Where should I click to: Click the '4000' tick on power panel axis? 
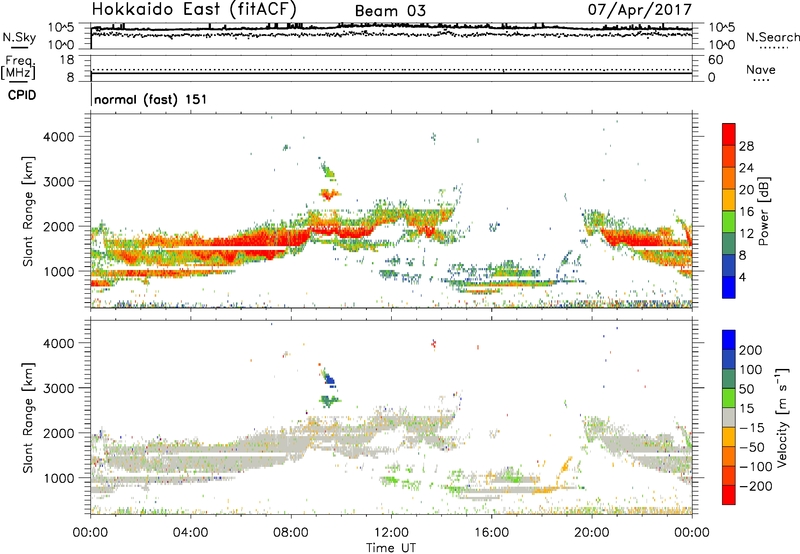59,137
